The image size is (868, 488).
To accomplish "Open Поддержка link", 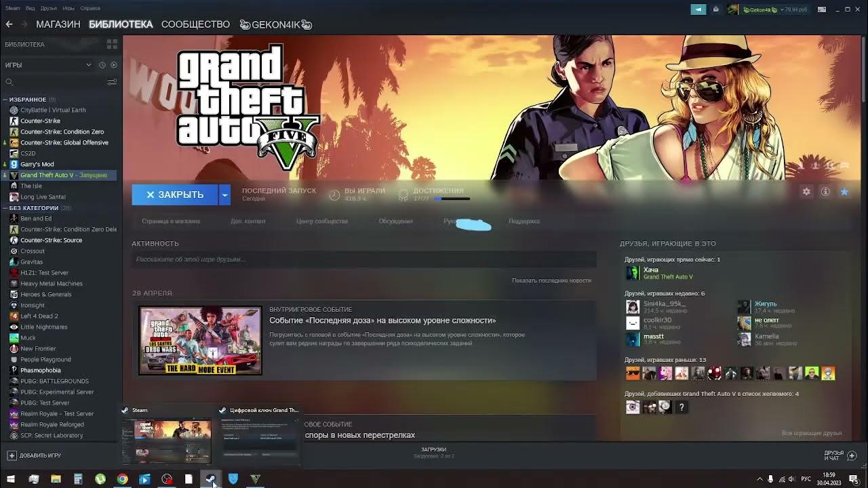I will coord(524,221).
